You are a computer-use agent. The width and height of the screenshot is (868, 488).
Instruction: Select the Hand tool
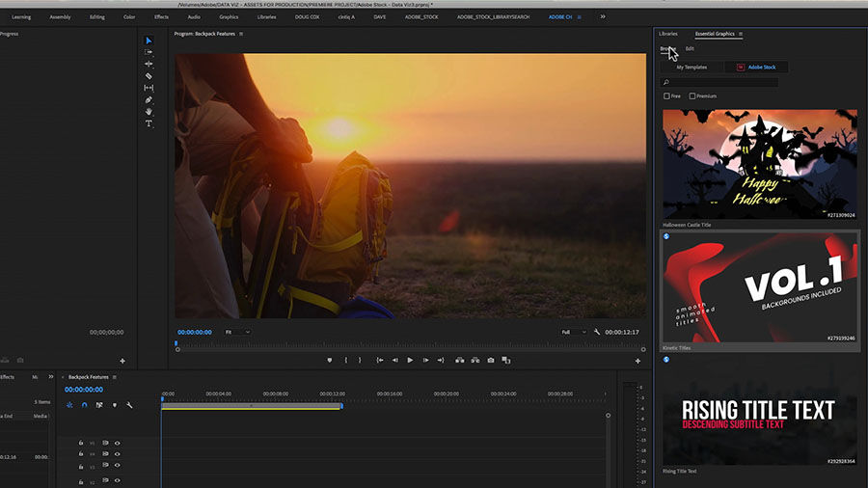[149, 111]
